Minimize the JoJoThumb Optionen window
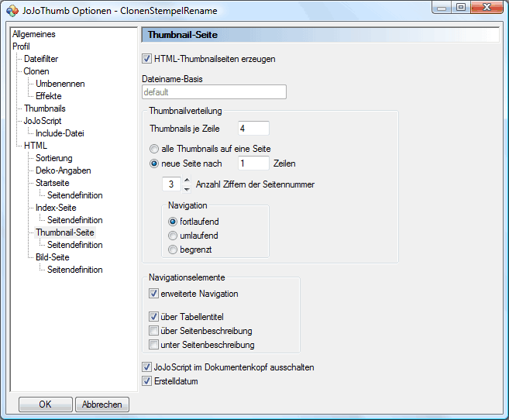The width and height of the screenshot is (509, 420). tap(441, 8)
